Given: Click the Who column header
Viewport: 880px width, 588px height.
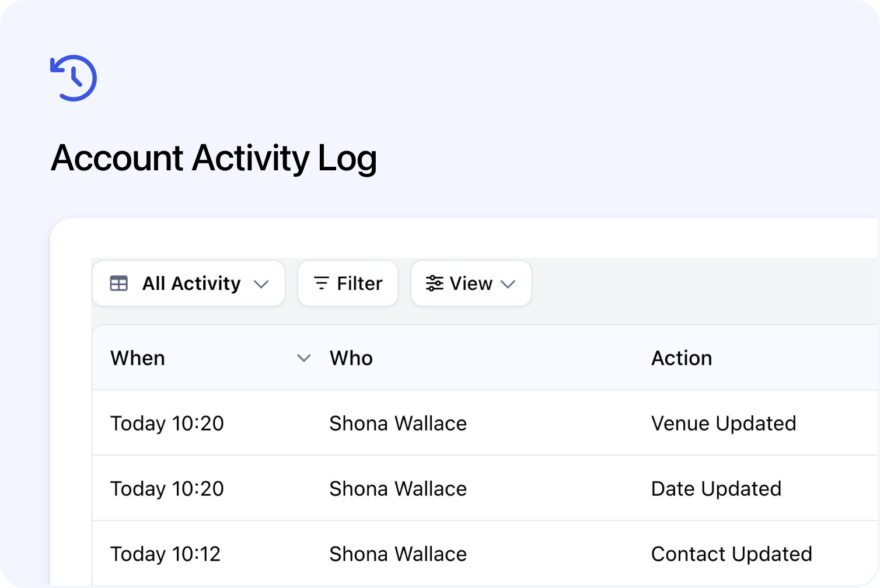Looking at the screenshot, I should click(x=351, y=358).
